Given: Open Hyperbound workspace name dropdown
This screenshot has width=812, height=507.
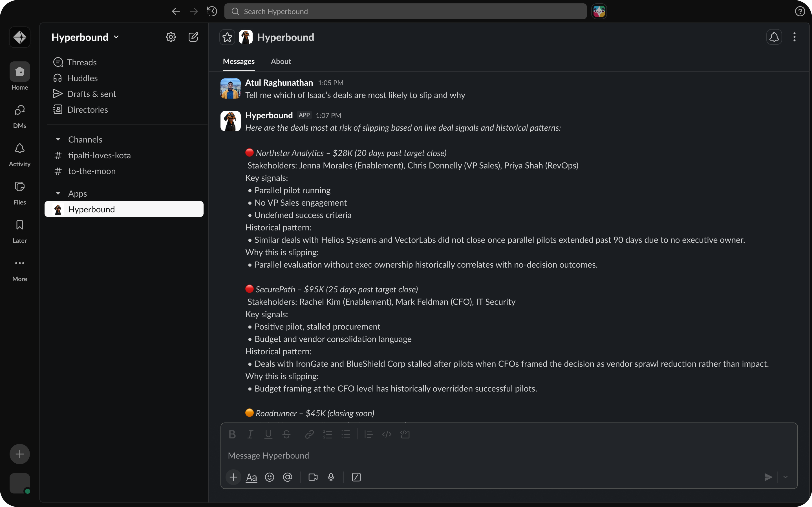Looking at the screenshot, I should (85, 37).
